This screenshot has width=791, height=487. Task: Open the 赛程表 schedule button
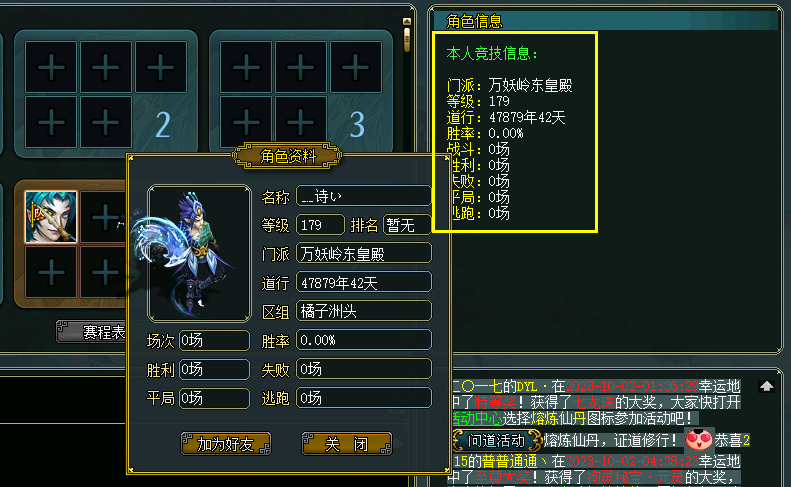91,332
